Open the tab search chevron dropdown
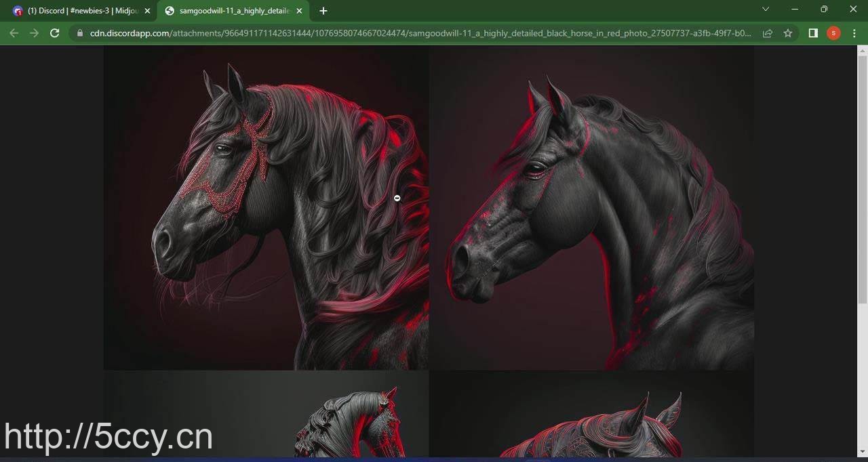The height and width of the screenshot is (462, 868). pos(766,9)
